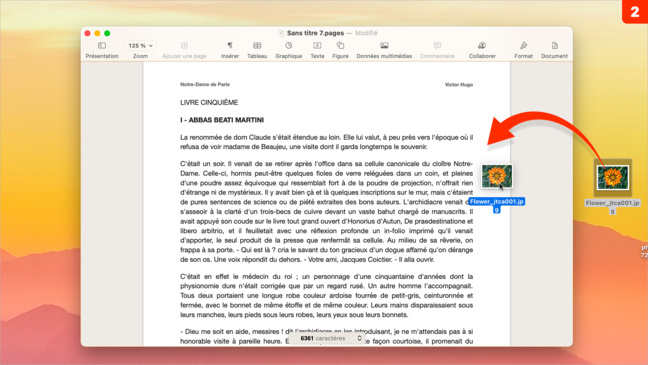This screenshot has width=648, height=365.
Task: Click header text Victor Hugo
Action: pyautogui.click(x=459, y=84)
